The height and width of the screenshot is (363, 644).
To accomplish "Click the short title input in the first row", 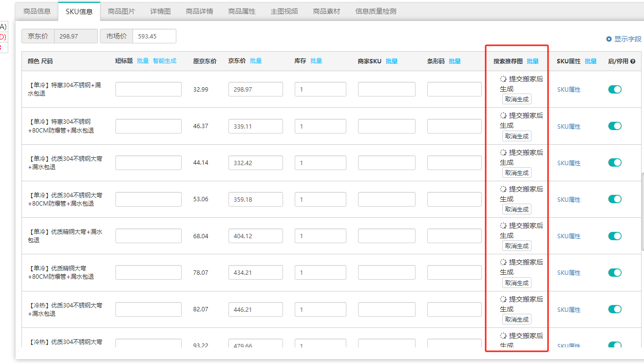I will (x=148, y=90).
